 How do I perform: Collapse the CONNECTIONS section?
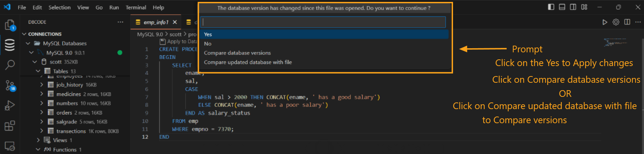[24, 34]
